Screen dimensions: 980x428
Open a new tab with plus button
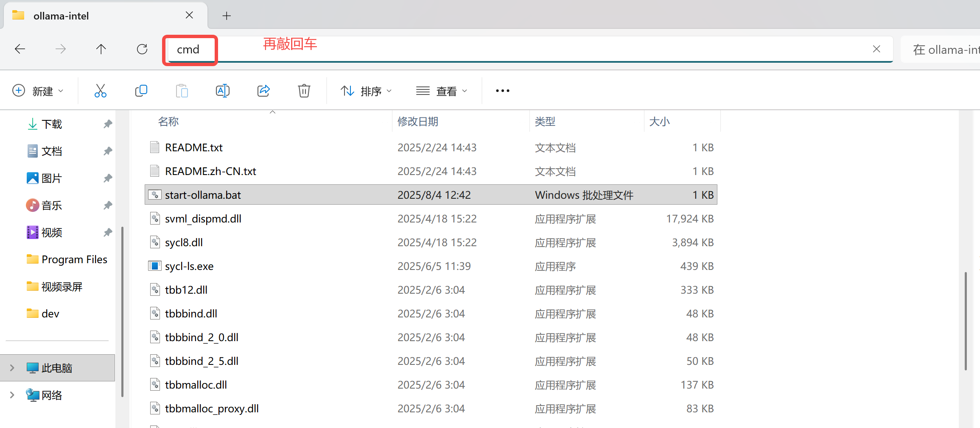pyautogui.click(x=227, y=16)
